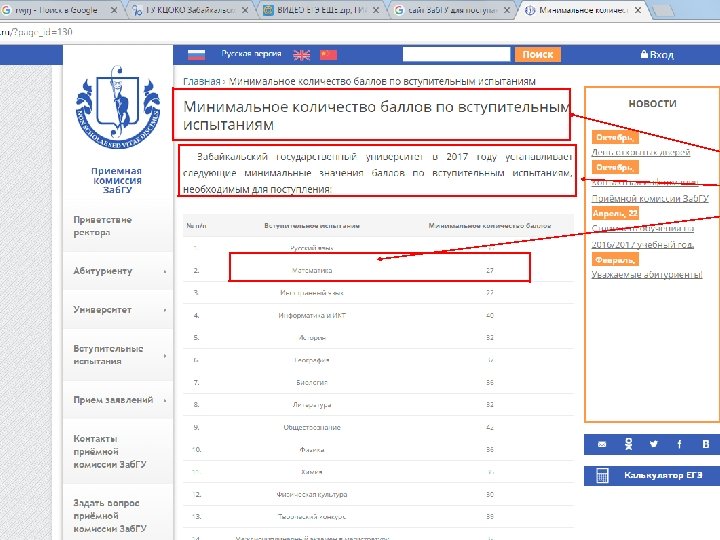Viewport: 720px width, 540px height.
Task: Click the Февраль news date label
Action: click(x=615, y=260)
